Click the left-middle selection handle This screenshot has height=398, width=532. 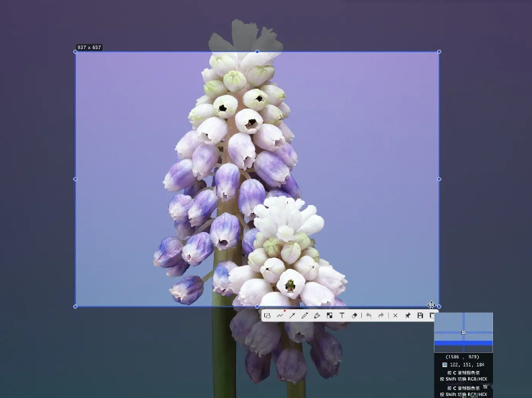(75, 179)
